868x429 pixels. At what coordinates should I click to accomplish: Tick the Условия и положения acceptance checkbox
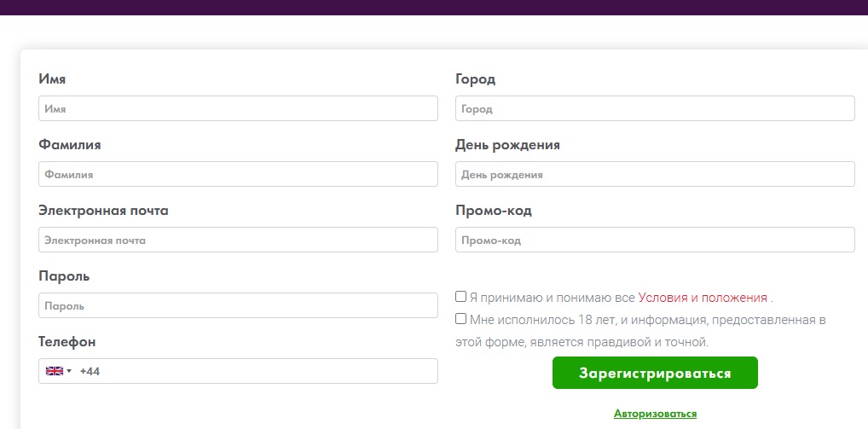[x=461, y=297]
